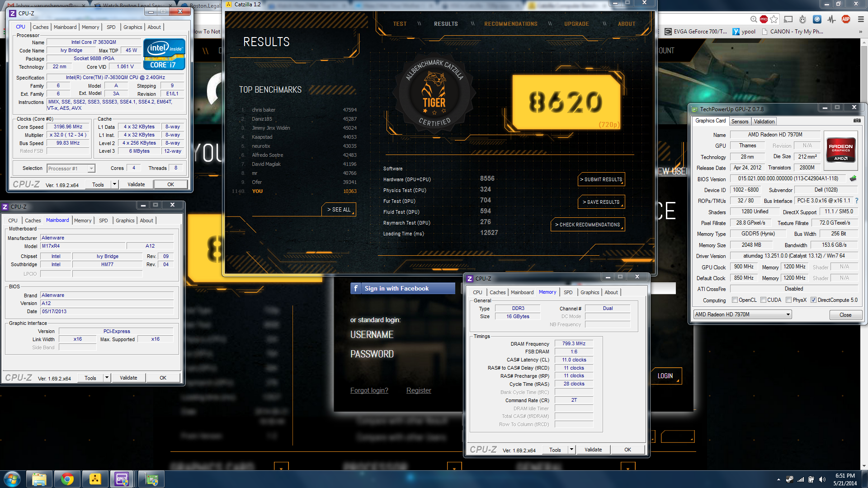Open Graphics tab in CPU-Z Memory window
The image size is (868, 488).
590,292
